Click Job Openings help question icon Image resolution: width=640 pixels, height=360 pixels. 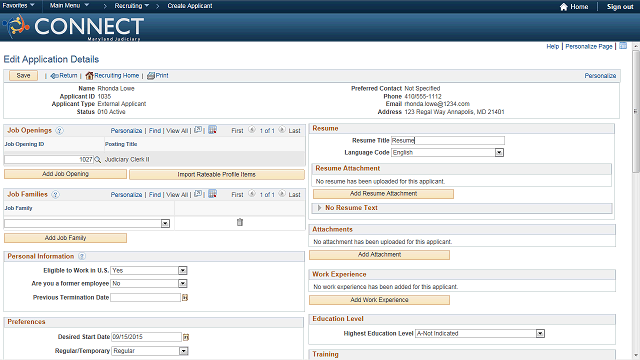59,131
